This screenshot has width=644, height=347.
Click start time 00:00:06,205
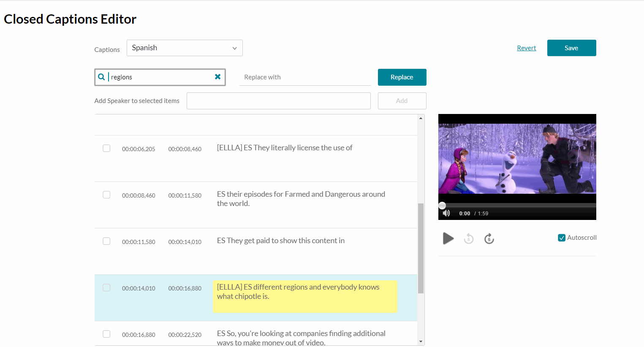click(139, 149)
